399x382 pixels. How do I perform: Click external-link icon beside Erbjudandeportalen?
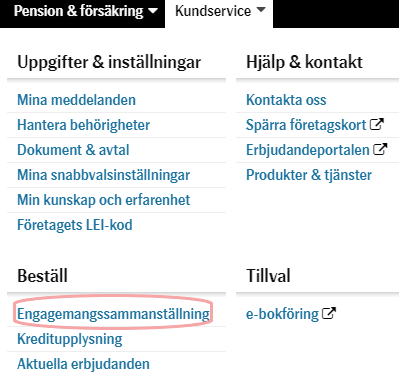(380, 149)
